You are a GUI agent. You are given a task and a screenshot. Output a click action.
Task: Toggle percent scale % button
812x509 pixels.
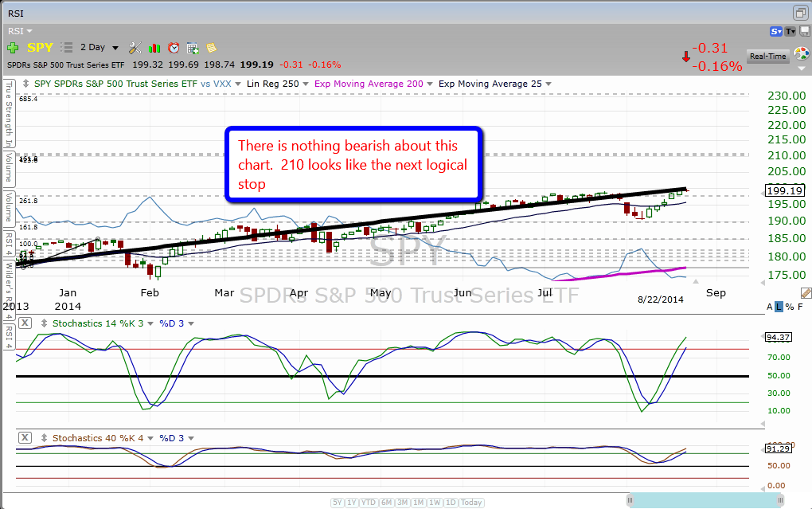tap(789, 307)
